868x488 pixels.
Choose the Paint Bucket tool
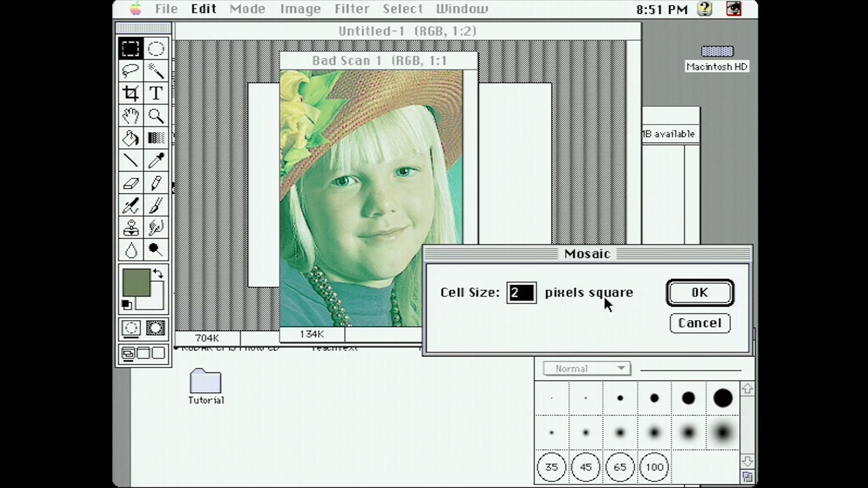tap(131, 138)
